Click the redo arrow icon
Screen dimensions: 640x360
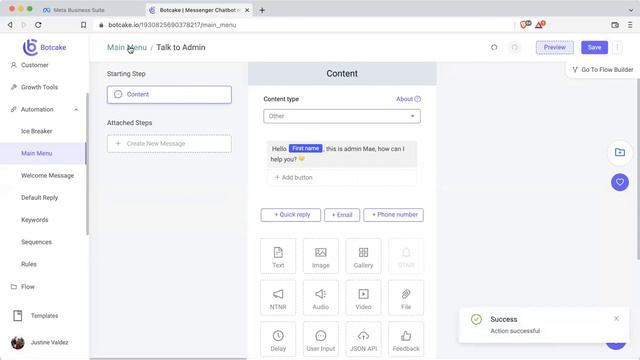515,47
